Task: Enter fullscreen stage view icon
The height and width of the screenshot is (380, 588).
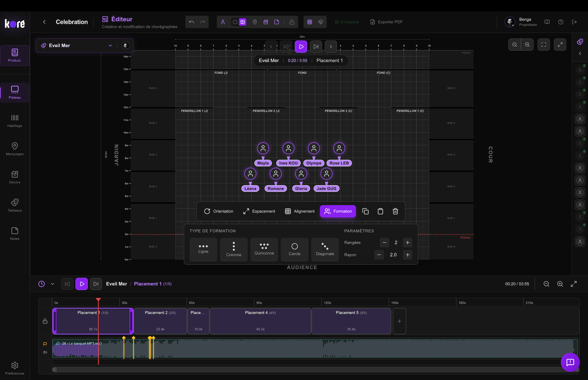Action: (x=544, y=45)
